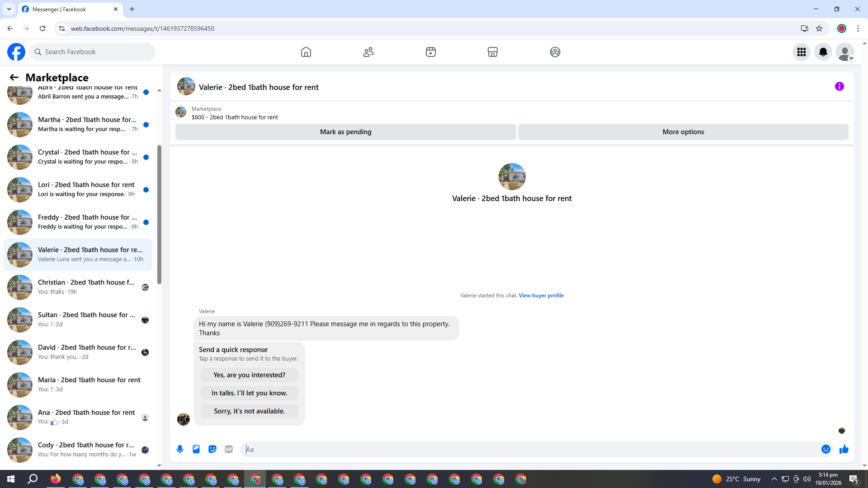Viewport: 868px width, 488px height.
Task: Click More options for the listing
Action: tap(683, 132)
